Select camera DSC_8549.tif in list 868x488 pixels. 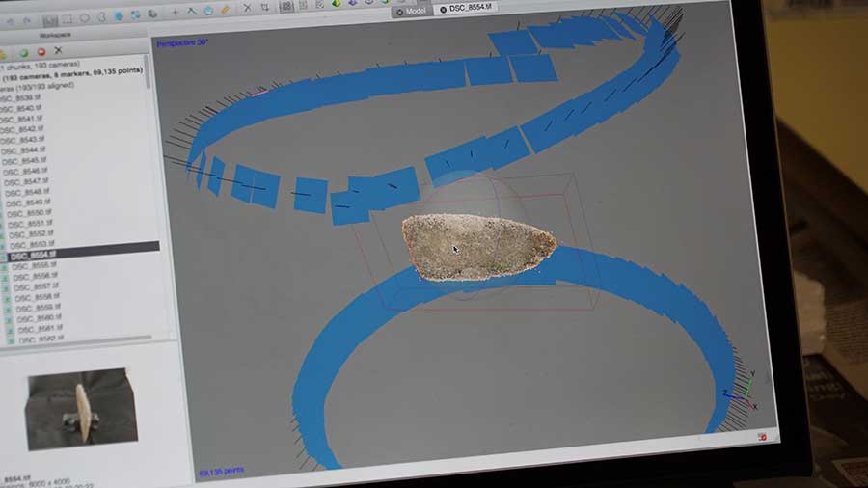click(28, 203)
